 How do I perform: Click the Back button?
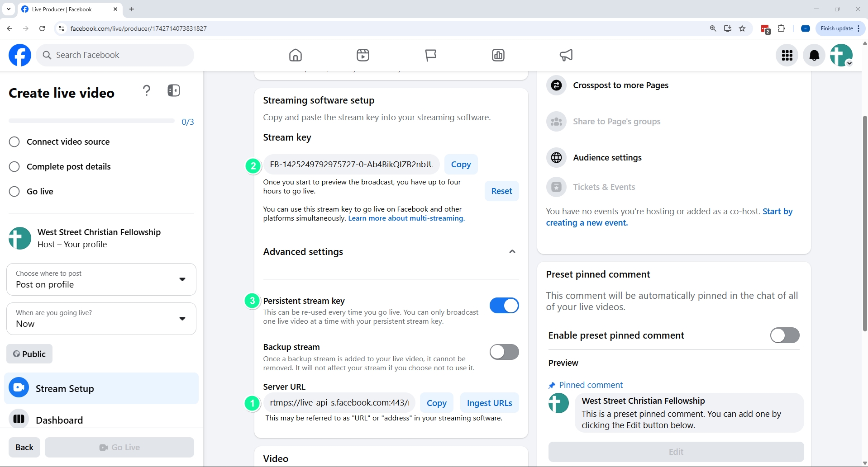click(x=24, y=447)
